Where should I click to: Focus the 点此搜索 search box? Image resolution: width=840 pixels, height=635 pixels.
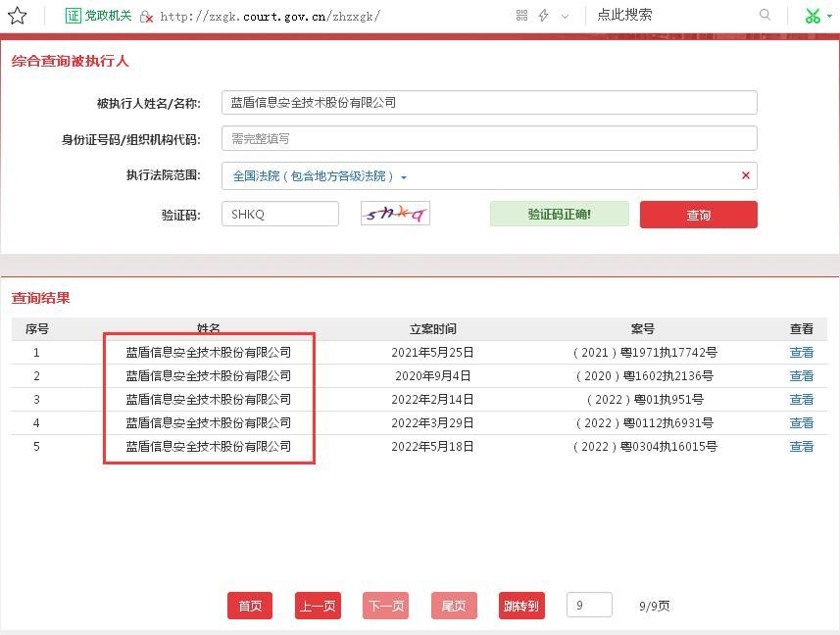coord(624,15)
